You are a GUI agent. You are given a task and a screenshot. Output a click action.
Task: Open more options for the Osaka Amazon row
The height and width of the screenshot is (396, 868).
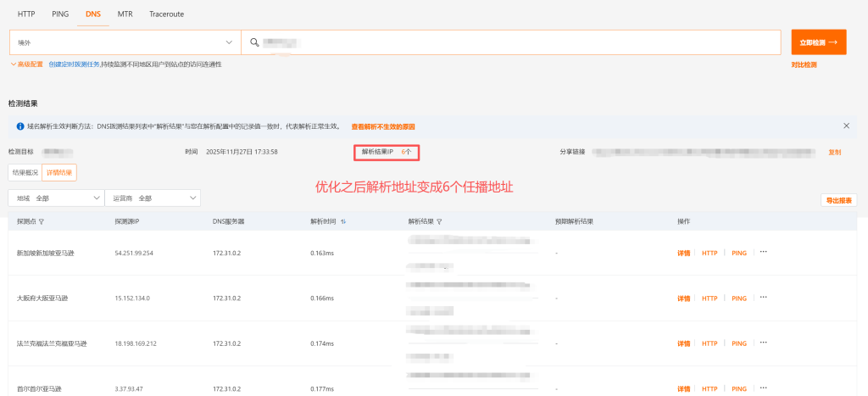[763, 298]
